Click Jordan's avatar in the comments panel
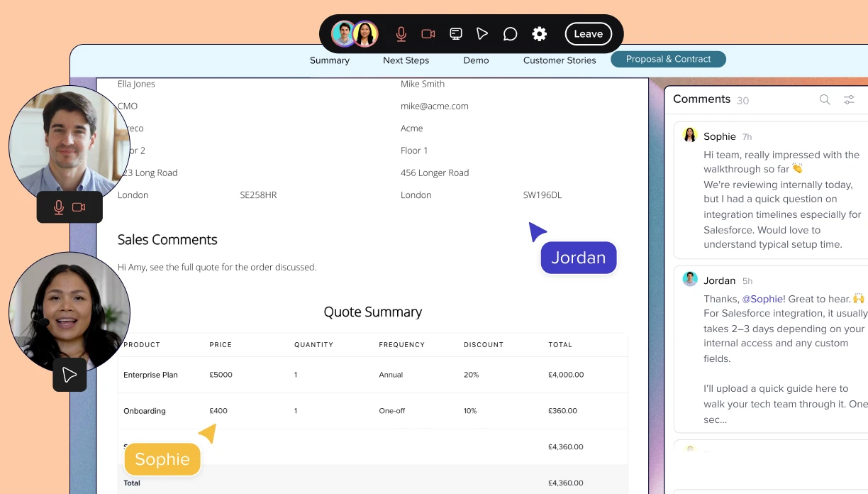 coord(690,279)
